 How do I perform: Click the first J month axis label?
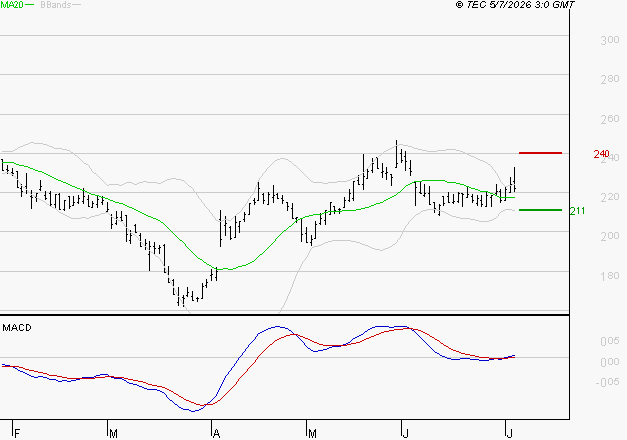point(406,434)
